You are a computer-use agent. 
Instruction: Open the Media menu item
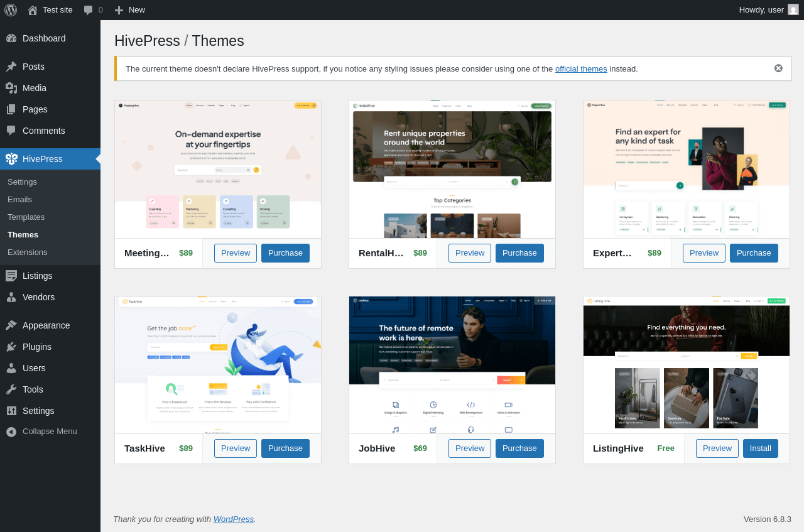click(x=50, y=88)
